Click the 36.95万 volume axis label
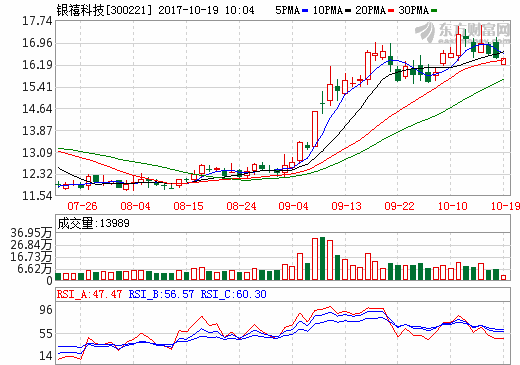Viewport: 520px width, 365px height. 31,233
